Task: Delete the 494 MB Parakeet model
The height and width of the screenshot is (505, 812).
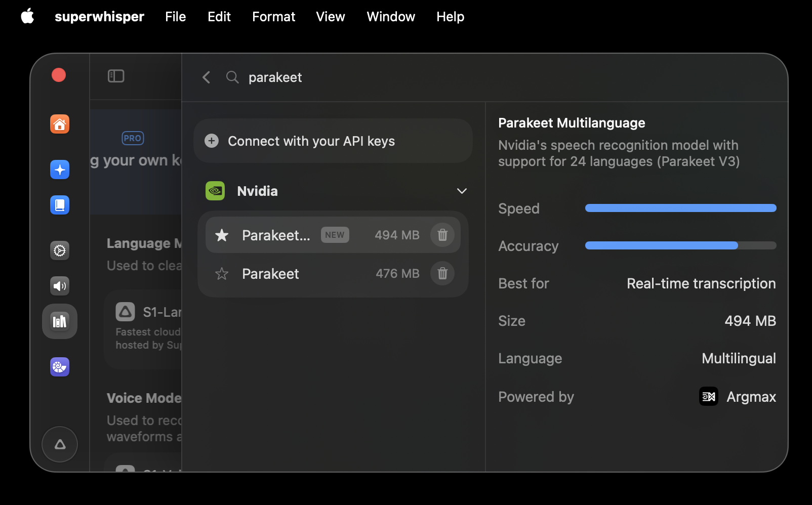Action: (442, 235)
